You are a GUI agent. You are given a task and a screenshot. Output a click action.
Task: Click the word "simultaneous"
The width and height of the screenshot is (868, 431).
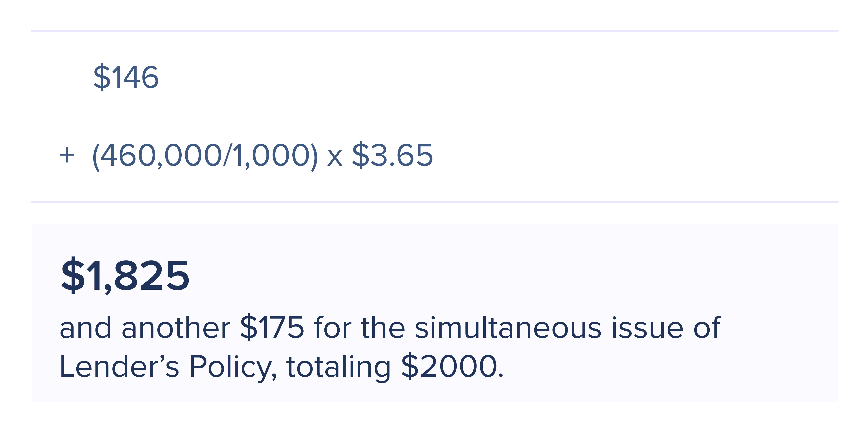[508, 328]
